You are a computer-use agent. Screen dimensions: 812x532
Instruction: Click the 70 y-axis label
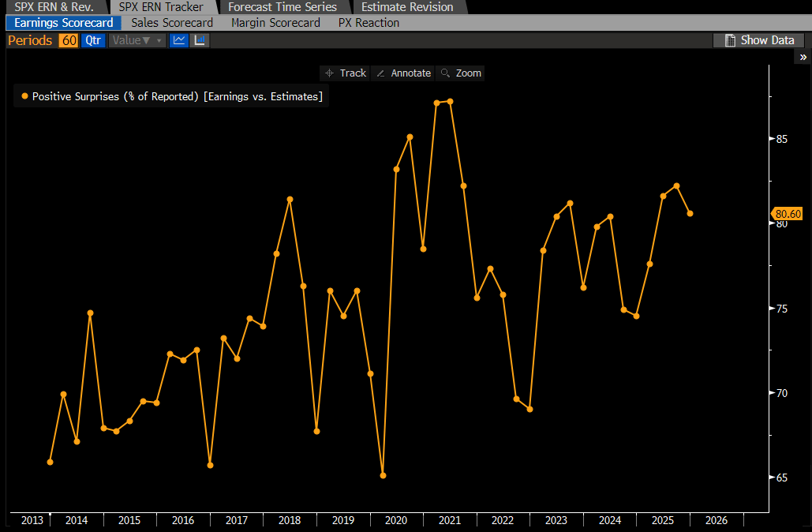(782, 393)
